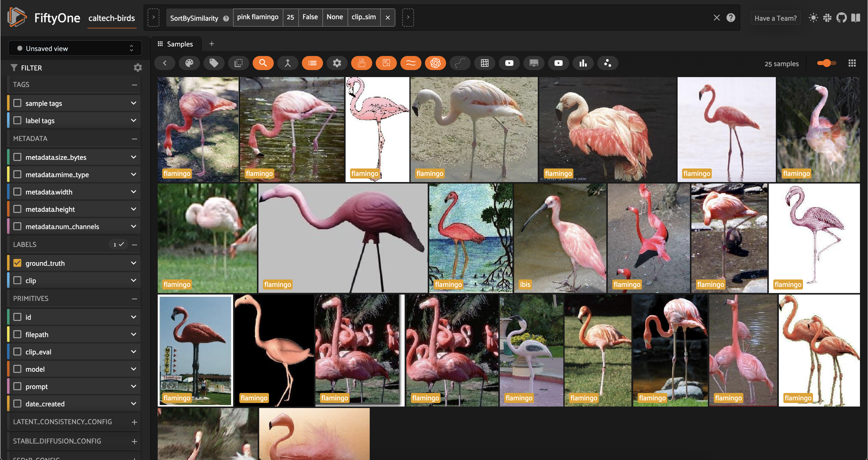Check the sample tags checkbox
Screen dimensions: 868x460
pyautogui.click(x=17, y=103)
